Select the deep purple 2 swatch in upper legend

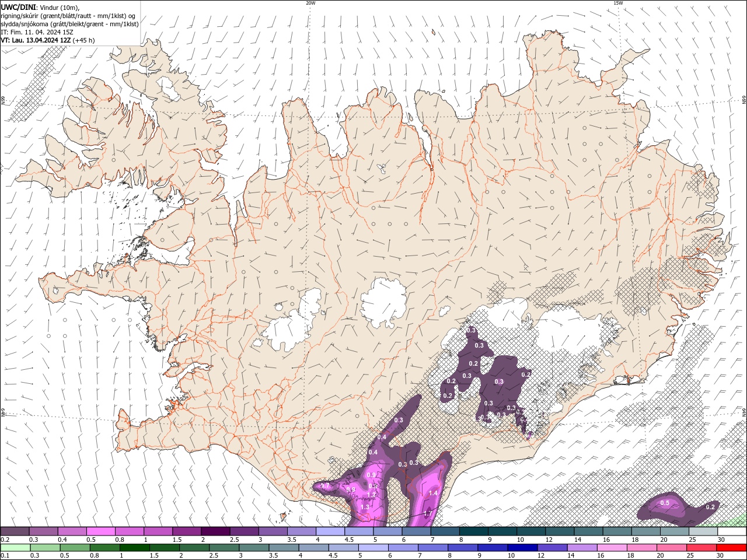[215, 531]
